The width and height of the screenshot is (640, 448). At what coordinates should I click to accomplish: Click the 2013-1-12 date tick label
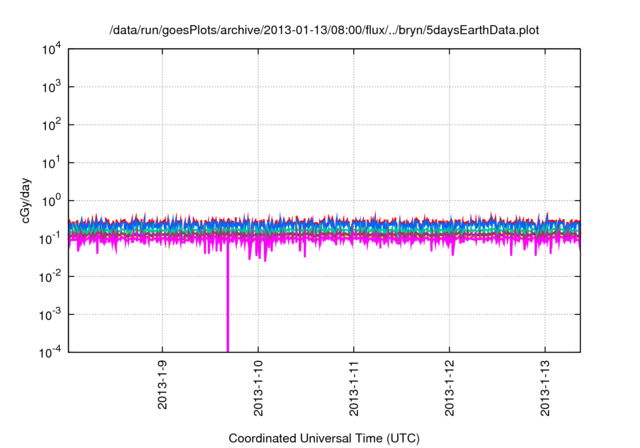[449, 388]
